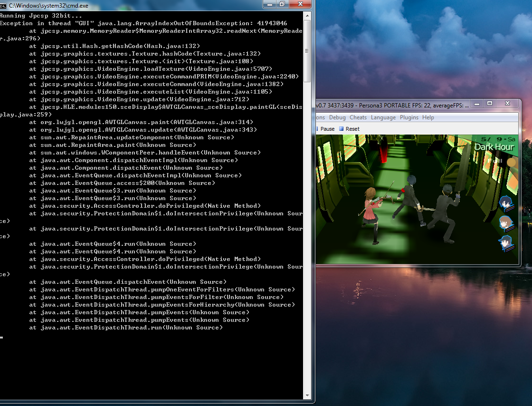Click the 'Dark Hour' text in the game
Image resolution: width=532 pixels, height=406 pixels.
click(x=494, y=147)
